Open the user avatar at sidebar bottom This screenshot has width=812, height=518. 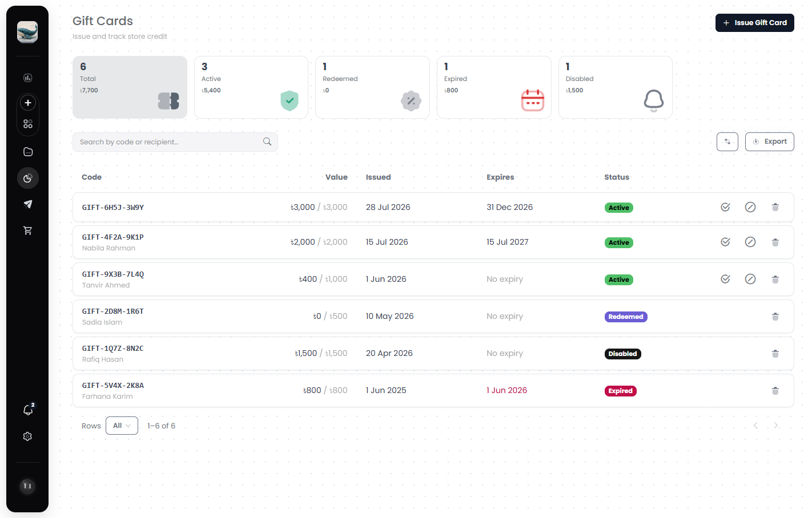click(x=27, y=486)
